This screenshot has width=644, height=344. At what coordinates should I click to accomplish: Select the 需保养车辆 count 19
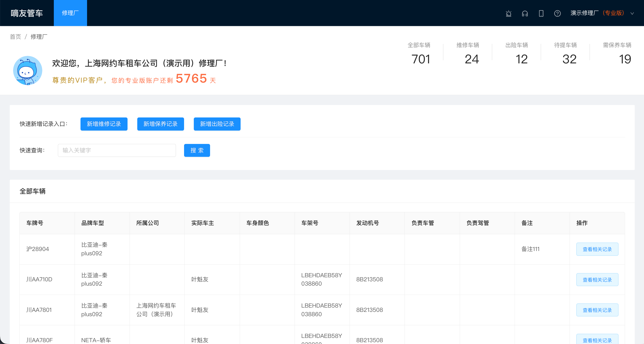pyautogui.click(x=625, y=59)
